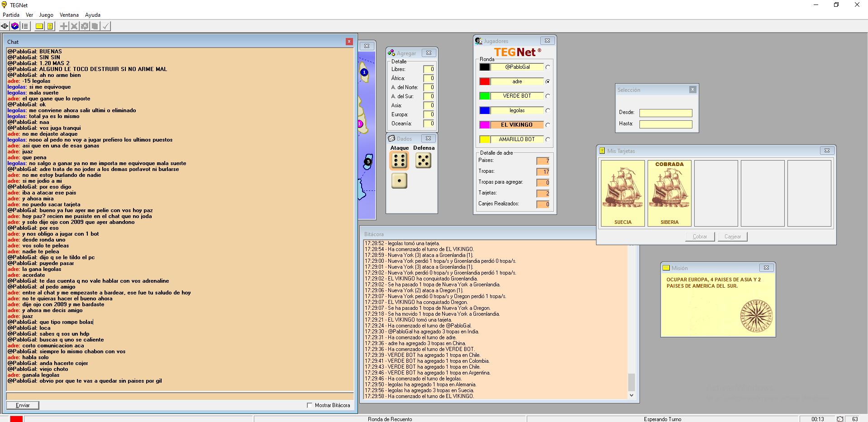The image size is (868, 422).
Task: Enable the Mostrar Bitácora checkbox
Action: (310, 405)
